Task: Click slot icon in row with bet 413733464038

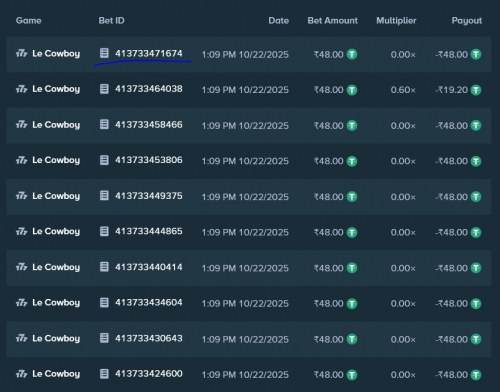Action: 22,89
